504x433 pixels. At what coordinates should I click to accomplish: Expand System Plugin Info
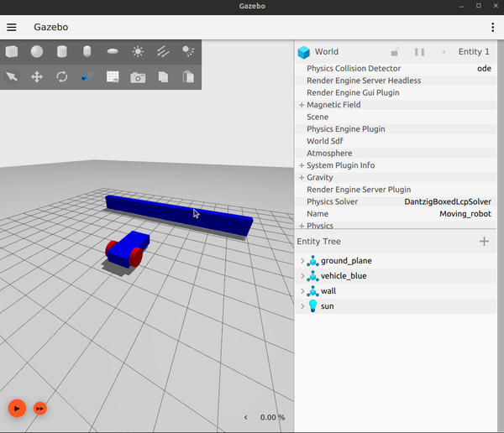tap(302, 165)
